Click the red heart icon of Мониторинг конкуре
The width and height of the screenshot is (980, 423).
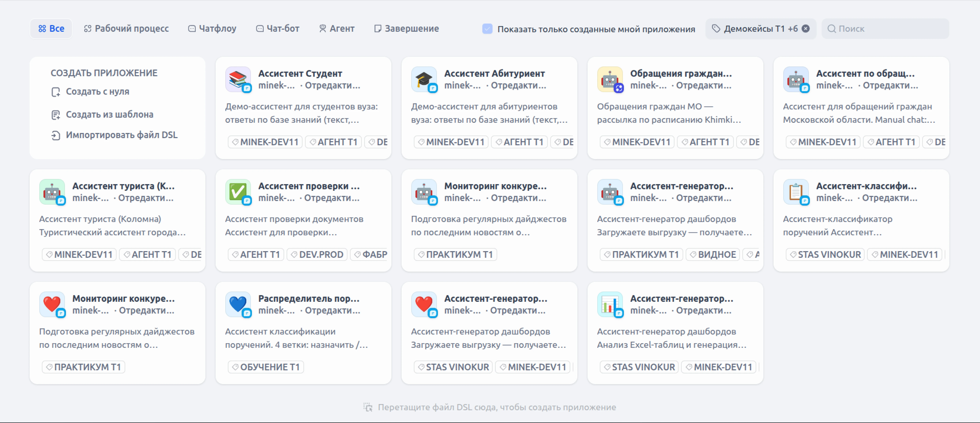click(x=52, y=304)
